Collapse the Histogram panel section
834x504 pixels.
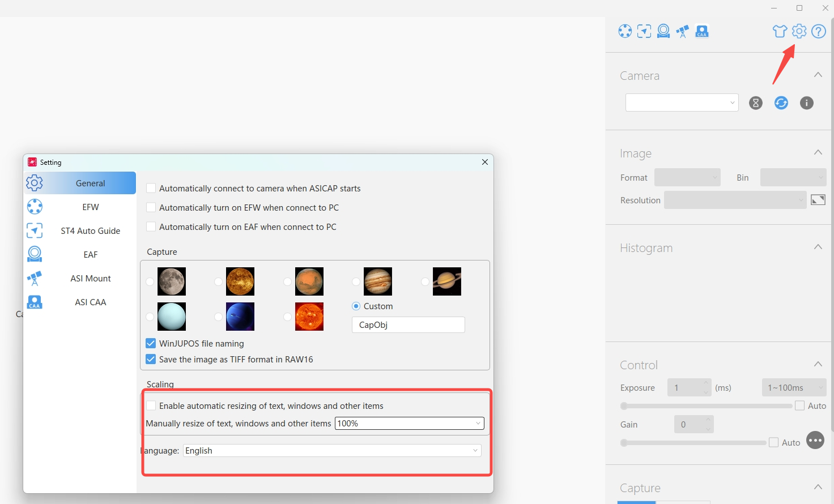(x=818, y=247)
